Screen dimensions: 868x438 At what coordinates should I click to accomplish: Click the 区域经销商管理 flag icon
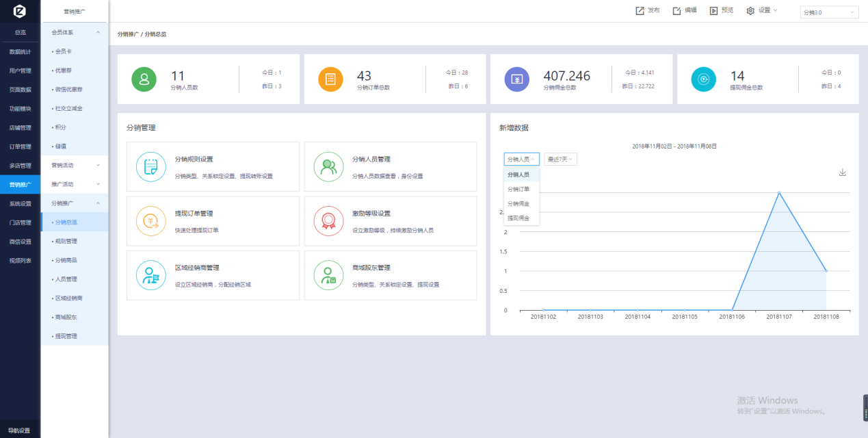point(151,275)
